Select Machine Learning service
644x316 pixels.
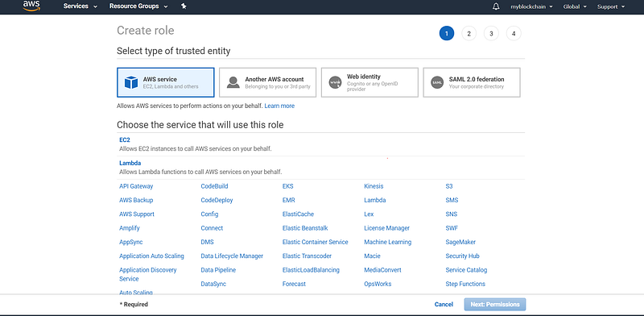[x=388, y=242]
